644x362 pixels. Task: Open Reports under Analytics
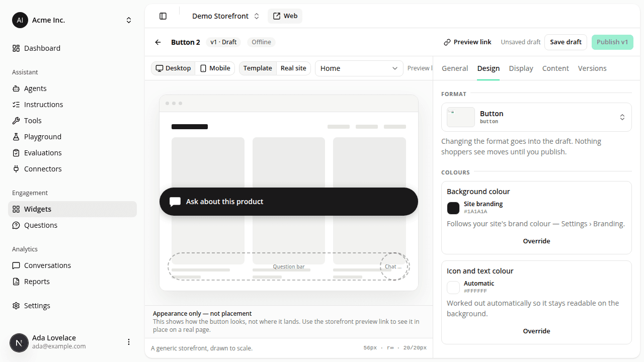[x=72, y=282]
